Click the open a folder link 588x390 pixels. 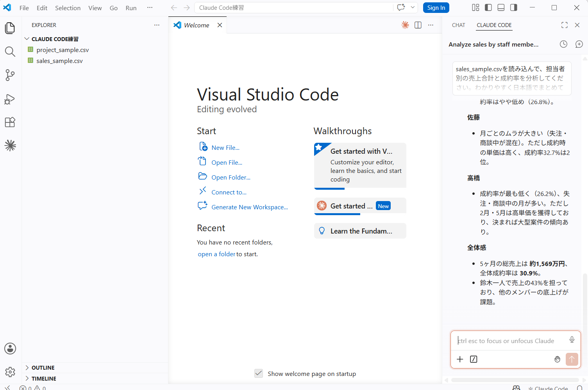pyautogui.click(x=216, y=254)
